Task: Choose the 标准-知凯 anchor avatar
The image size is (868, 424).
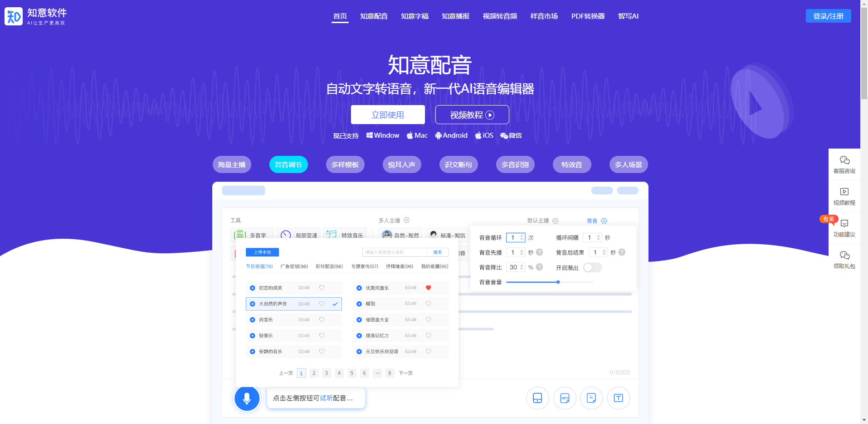Action: point(434,235)
